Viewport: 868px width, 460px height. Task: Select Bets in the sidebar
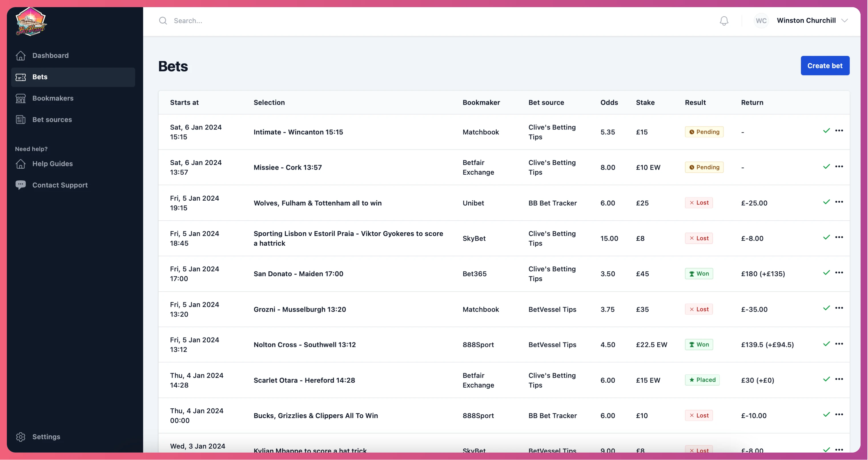point(73,77)
